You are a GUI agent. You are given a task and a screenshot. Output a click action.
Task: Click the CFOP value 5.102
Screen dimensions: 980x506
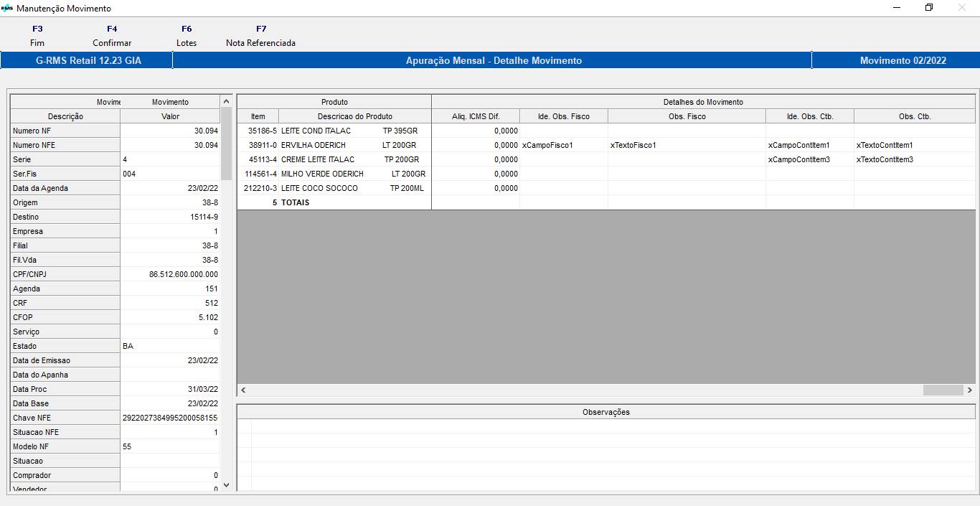tap(170, 317)
